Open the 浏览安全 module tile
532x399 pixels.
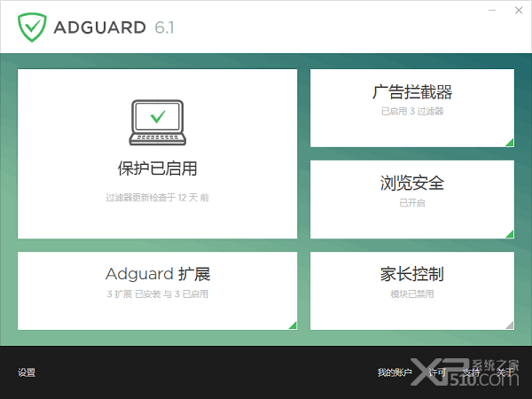click(x=412, y=199)
